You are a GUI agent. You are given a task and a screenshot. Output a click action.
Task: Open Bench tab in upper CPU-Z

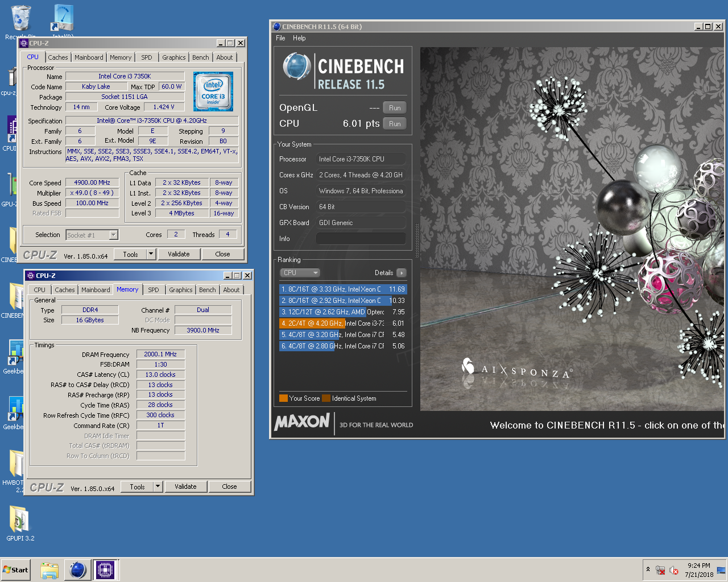coord(201,57)
